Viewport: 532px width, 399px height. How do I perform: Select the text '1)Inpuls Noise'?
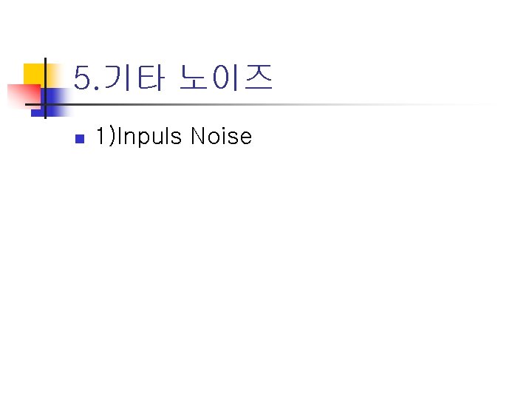click(x=174, y=137)
